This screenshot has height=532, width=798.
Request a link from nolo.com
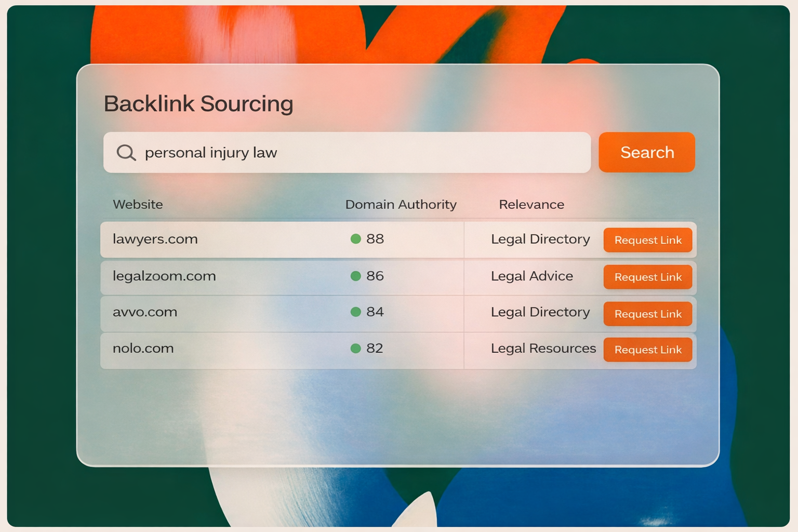tap(648, 350)
